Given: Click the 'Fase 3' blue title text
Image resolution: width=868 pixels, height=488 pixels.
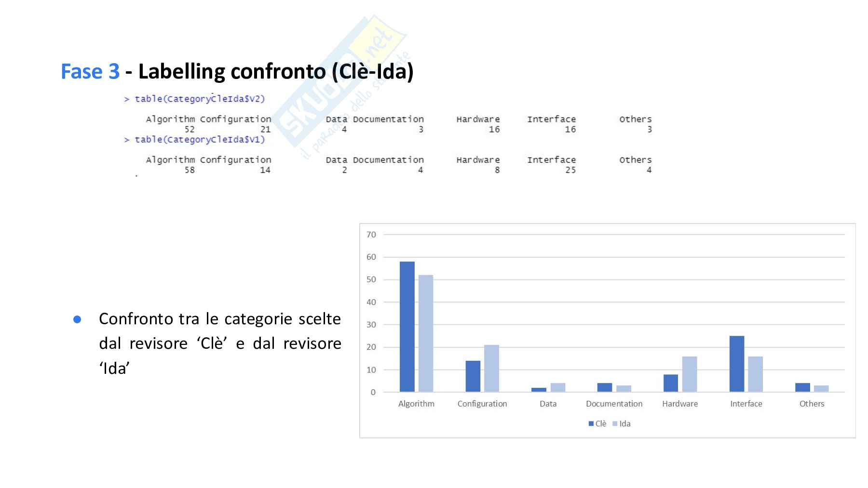Looking at the screenshot, I should [90, 72].
